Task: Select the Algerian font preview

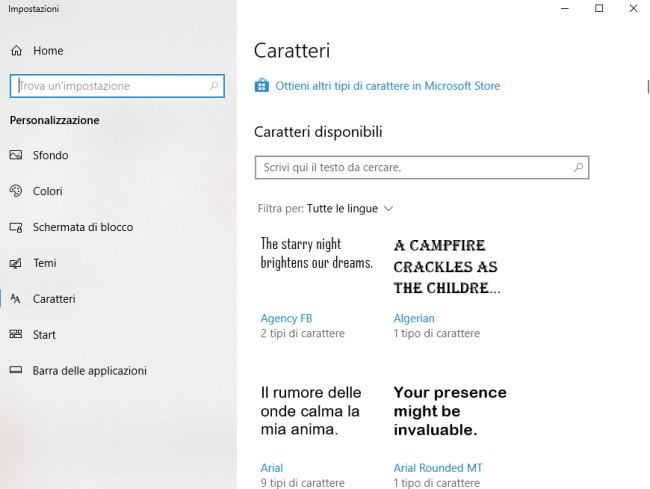Action: click(447, 267)
